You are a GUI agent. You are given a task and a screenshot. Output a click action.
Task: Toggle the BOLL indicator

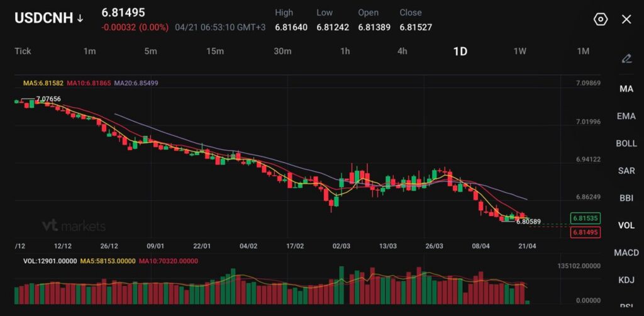(626, 144)
